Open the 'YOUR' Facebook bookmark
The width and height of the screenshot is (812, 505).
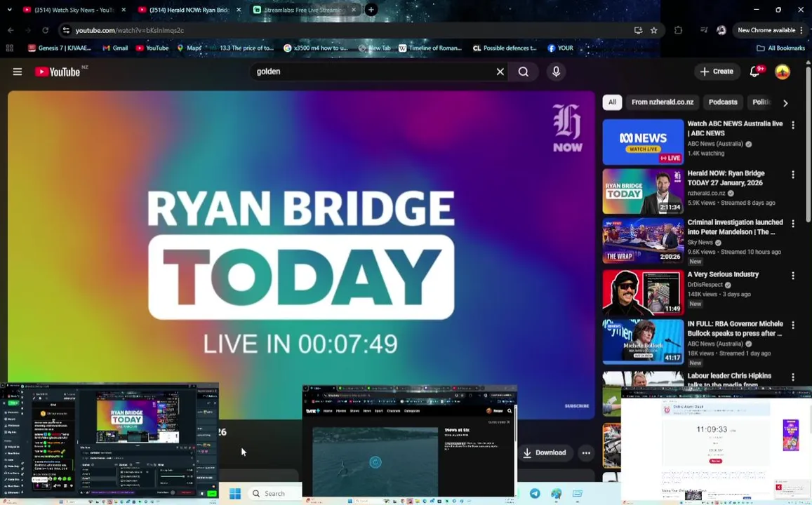click(x=560, y=48)
